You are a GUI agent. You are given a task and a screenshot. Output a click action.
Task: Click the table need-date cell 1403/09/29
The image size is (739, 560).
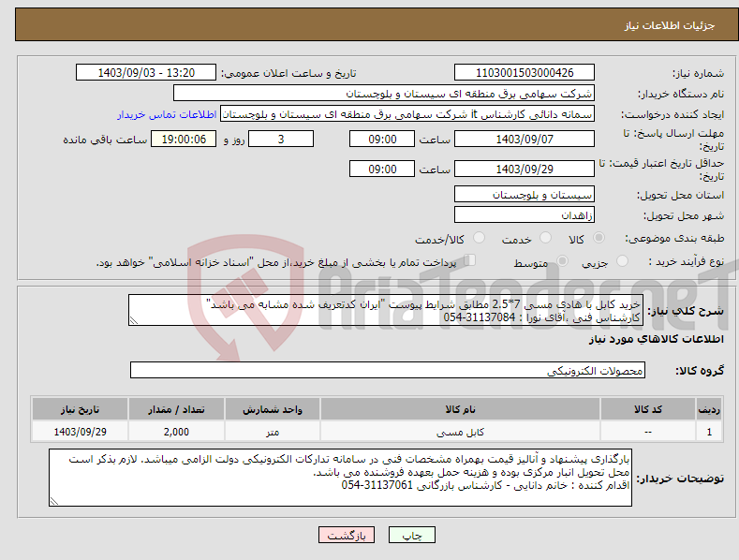click(x=81, y=432)
